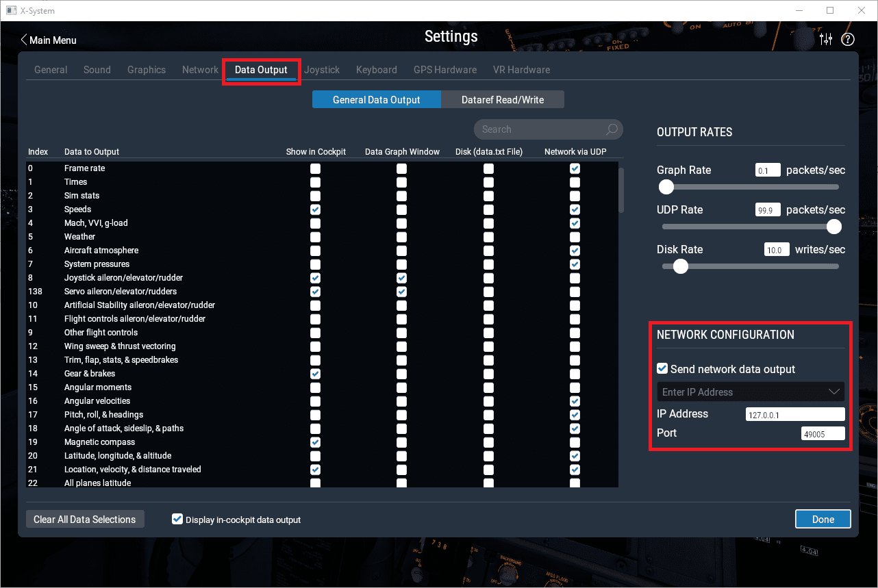Select the Dataref Read/Write view
This screenshot has height=588, width=878.
[x=502, y=100]
